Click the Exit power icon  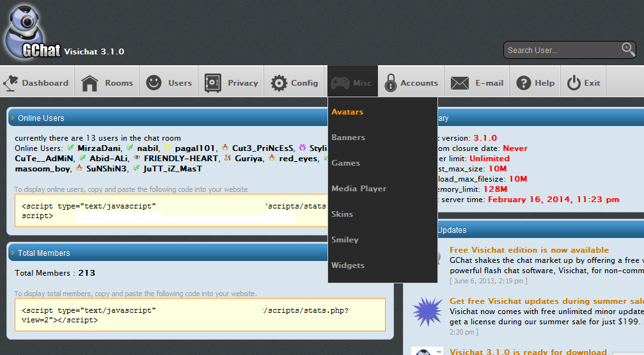(574, 83)
